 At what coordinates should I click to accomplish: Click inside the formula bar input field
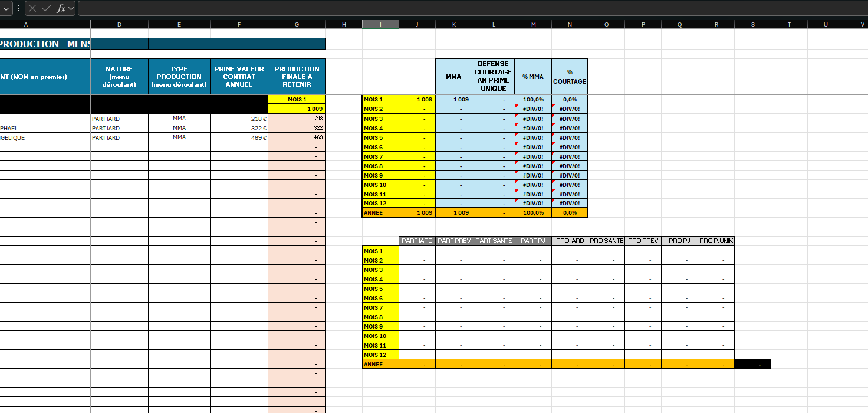click(472, 8)
